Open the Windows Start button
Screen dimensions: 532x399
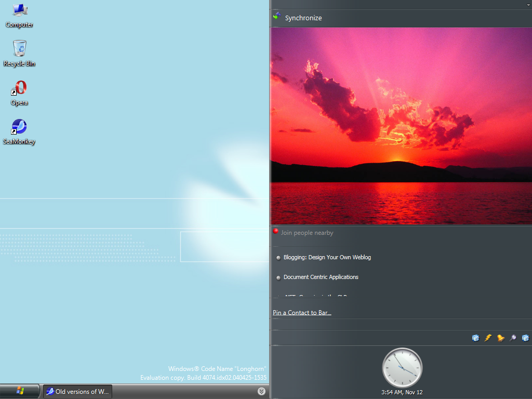click(20, 391)
